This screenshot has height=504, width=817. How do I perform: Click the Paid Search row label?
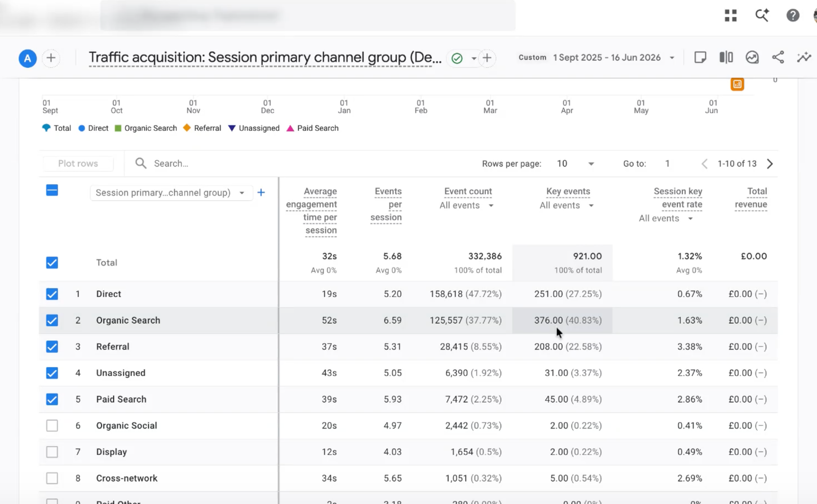tap(121, 399)
